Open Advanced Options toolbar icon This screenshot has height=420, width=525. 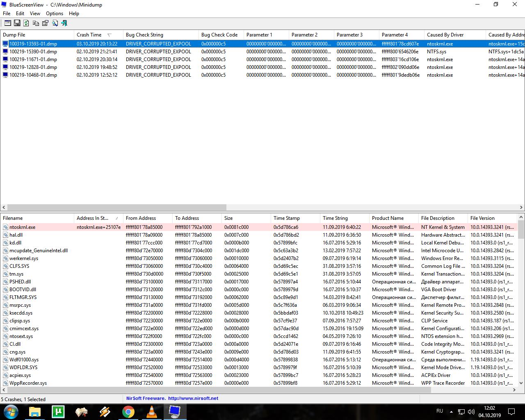click(x=8, y=23)
